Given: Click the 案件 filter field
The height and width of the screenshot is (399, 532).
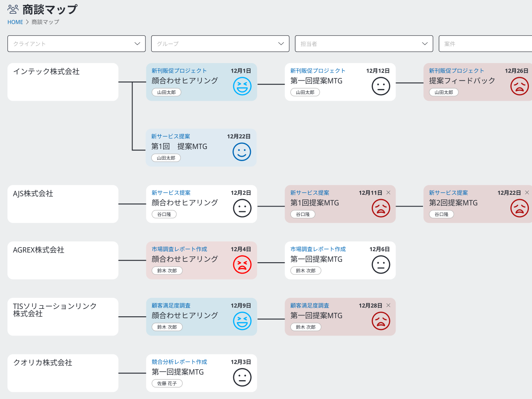Looking at the screenshot, I should pos(485,44).
